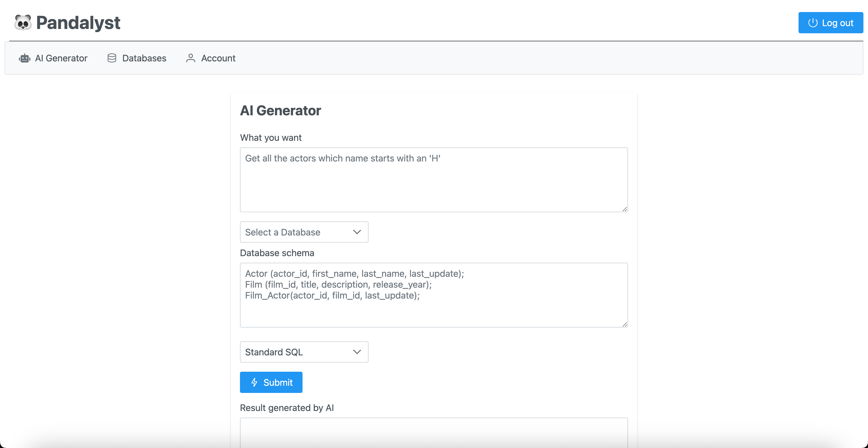868x448 pixels.
Task: Click the Pandalyst brand title
Action: point(78,23)
